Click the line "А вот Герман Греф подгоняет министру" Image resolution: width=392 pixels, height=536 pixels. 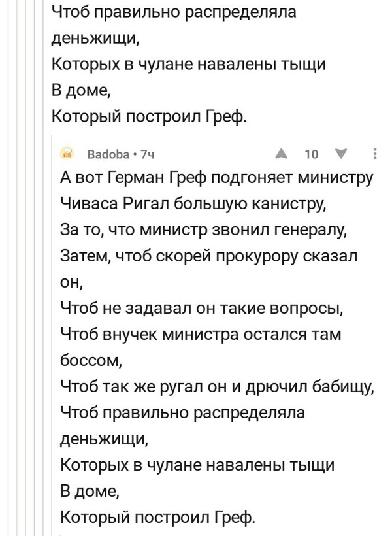point(216,177)
